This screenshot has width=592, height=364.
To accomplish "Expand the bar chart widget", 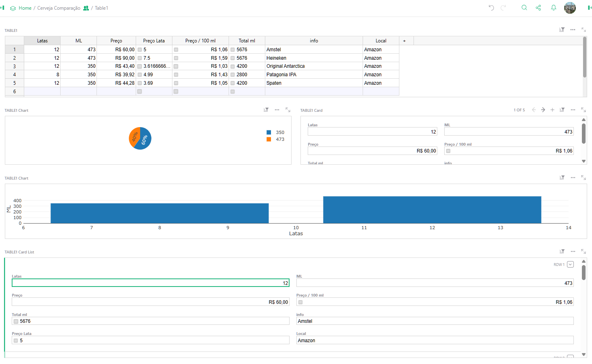I will tap(584, 178).
